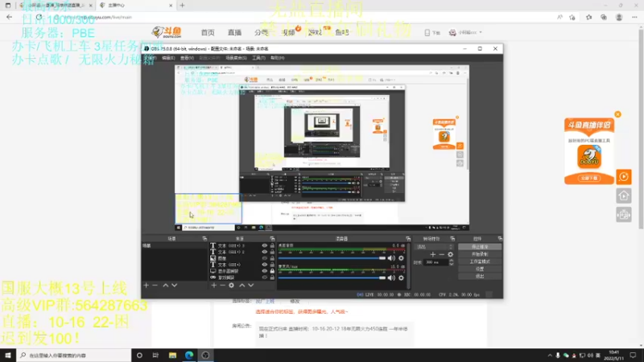Click Start Recording button in controls

point(480,254)
